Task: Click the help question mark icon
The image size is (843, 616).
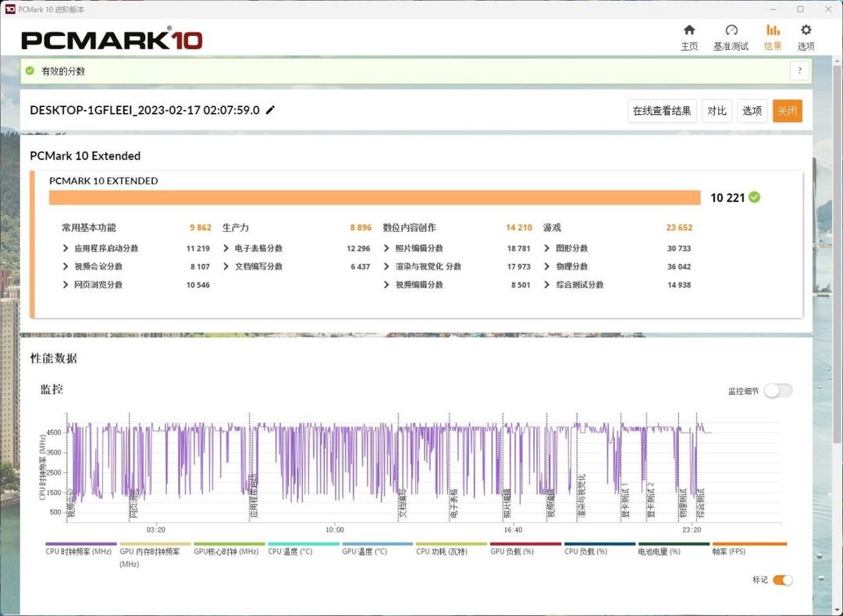Action: [799, 71]
